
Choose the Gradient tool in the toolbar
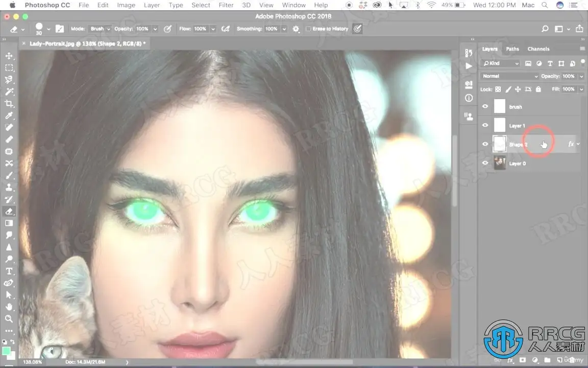pyautogui.click(x=9, y=223)
